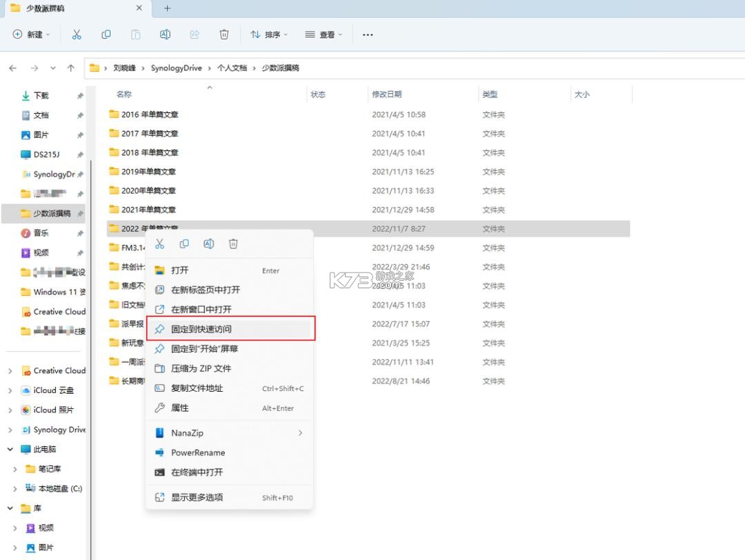
Task: Go forward with the right arrow button
Action: (x=34, y=68)
